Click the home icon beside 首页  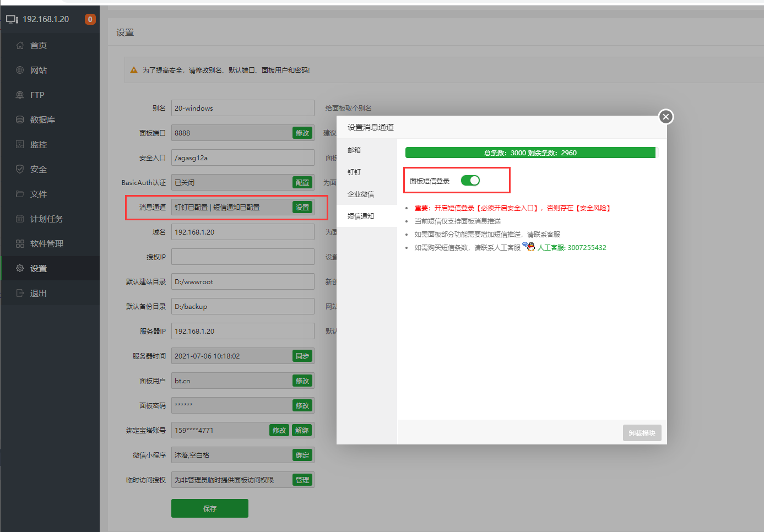pyautogui.click(x=20, y=45)
